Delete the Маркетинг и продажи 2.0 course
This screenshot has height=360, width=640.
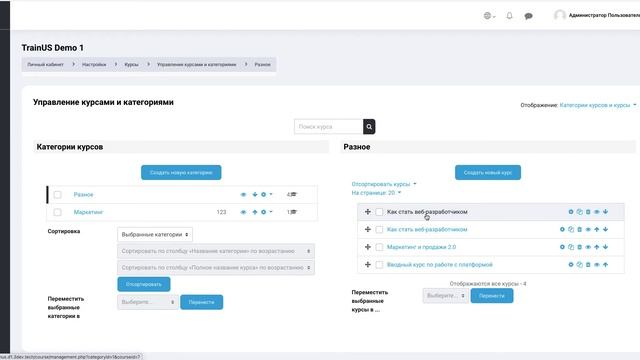pos(579,247)
